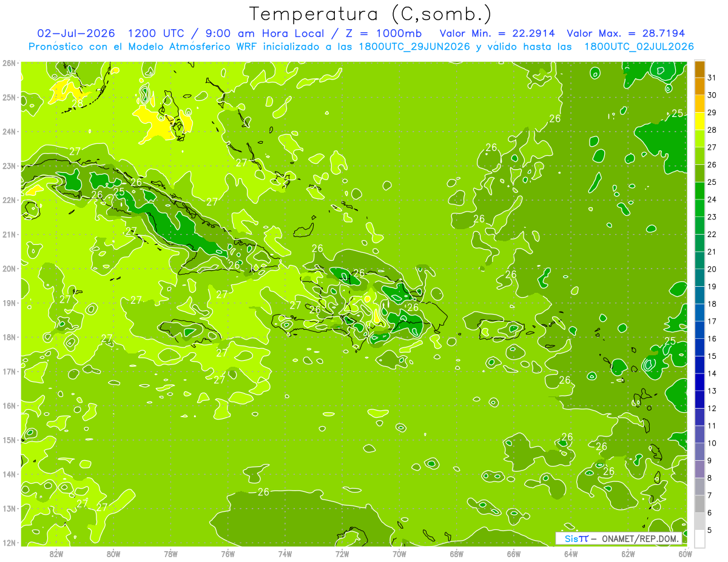Image resolution: width=728 pixels, height=562 pixels.
Task: Click the '24N' latitude axis label
Action: coord(9,132)
